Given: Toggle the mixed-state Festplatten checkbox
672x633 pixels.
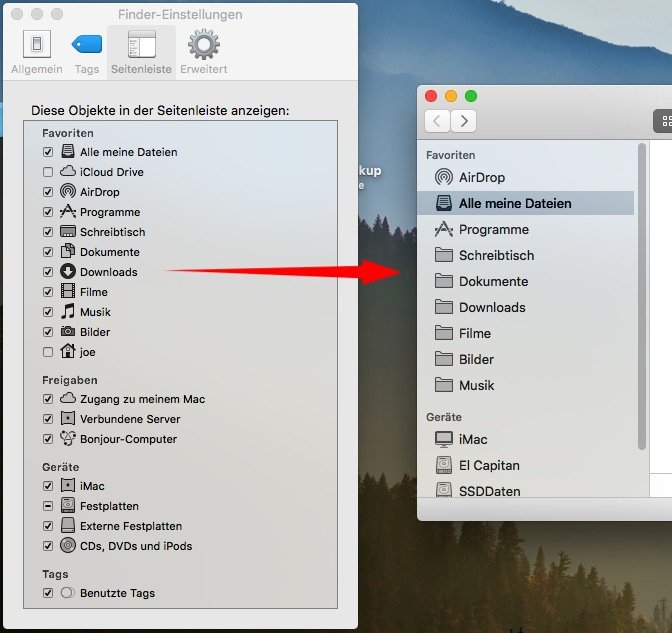Looking at the screenshot, I should (x=48, y=506).
